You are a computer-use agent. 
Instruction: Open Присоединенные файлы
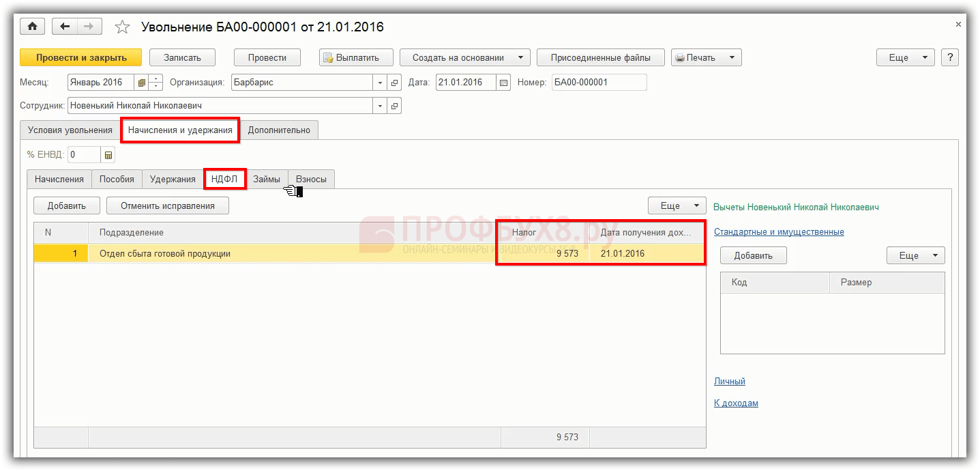click(x=601, y=57)
